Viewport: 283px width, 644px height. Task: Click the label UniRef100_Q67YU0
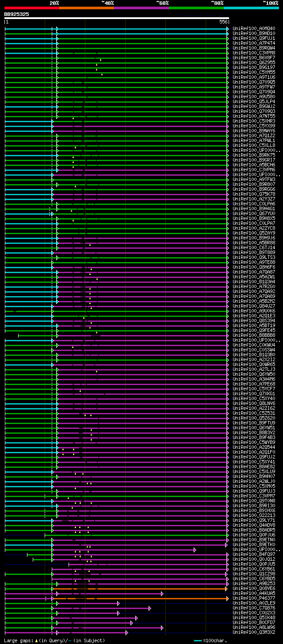click(254, 213)
